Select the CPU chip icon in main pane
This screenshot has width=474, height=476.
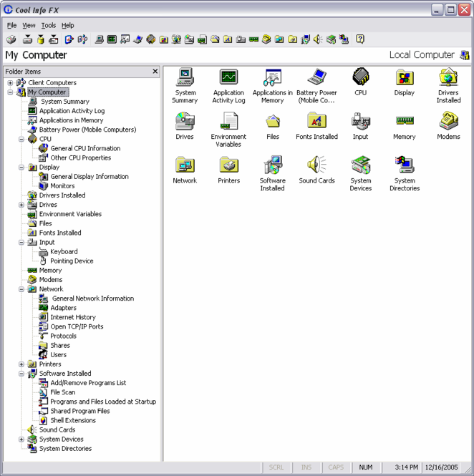pos(360,77)
